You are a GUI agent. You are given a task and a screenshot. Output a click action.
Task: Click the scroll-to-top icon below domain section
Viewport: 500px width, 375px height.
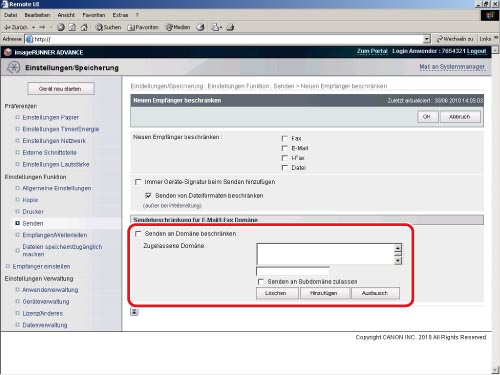[134, 312]
